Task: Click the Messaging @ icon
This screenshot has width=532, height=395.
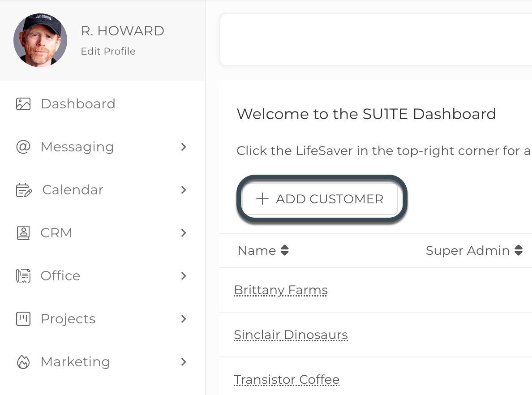Action: point(23,147)
